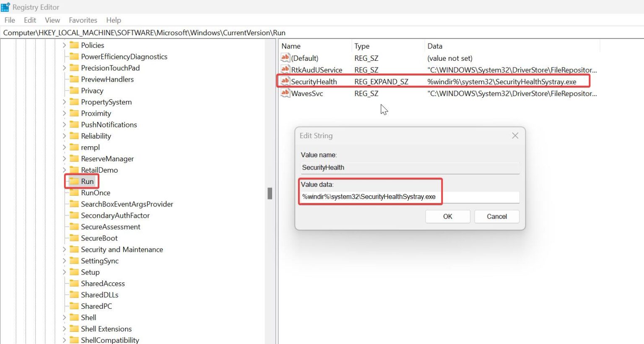The height and width of the screenshot is (344, 644).
Task: Click the key tree vertical scrollbar thumb
Action: click(x=270, y=193)
